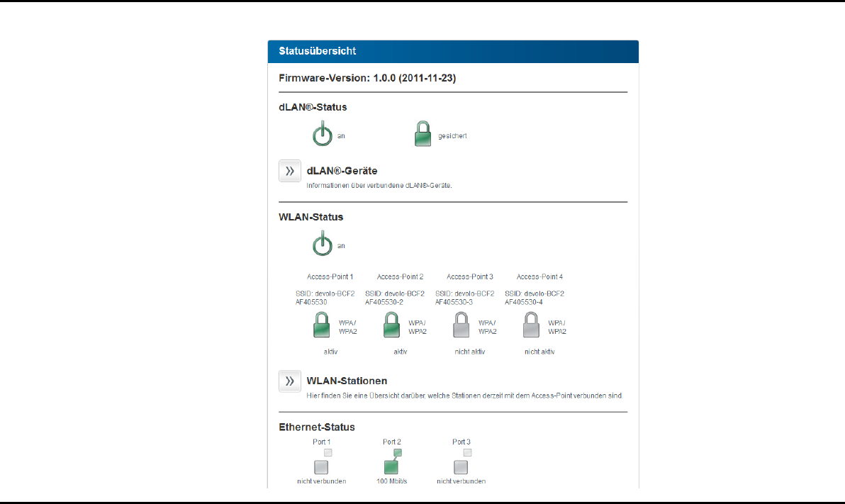This screenshot has width=845, height=504.
Task: Click Access-Point 1 green padlock icon
Action: [322, 325]
